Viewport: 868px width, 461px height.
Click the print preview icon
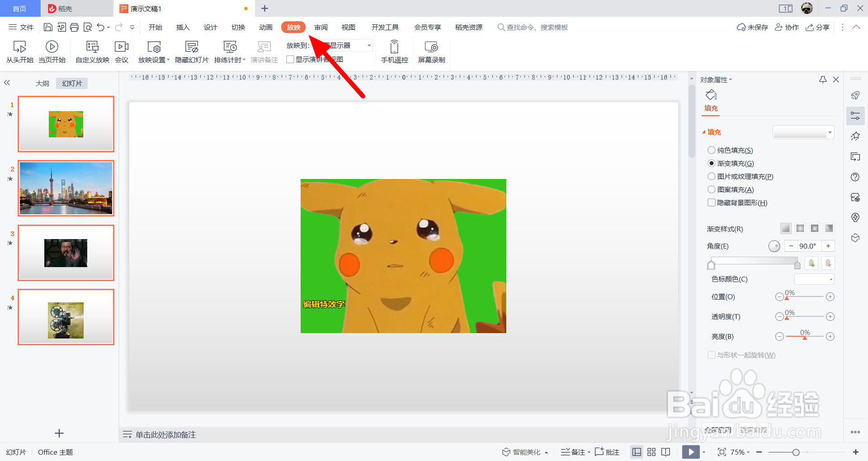[88, 27]
